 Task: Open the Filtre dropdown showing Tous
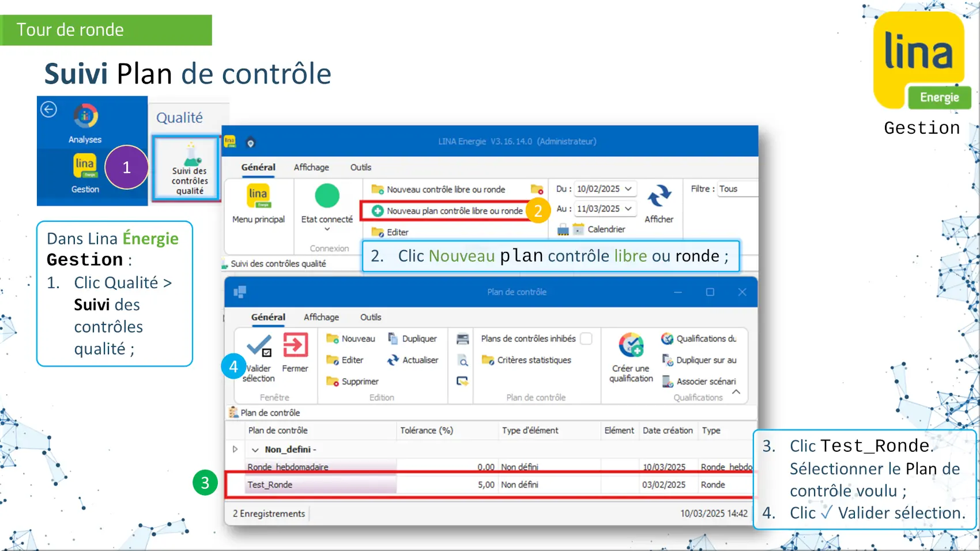coord(737,189)
